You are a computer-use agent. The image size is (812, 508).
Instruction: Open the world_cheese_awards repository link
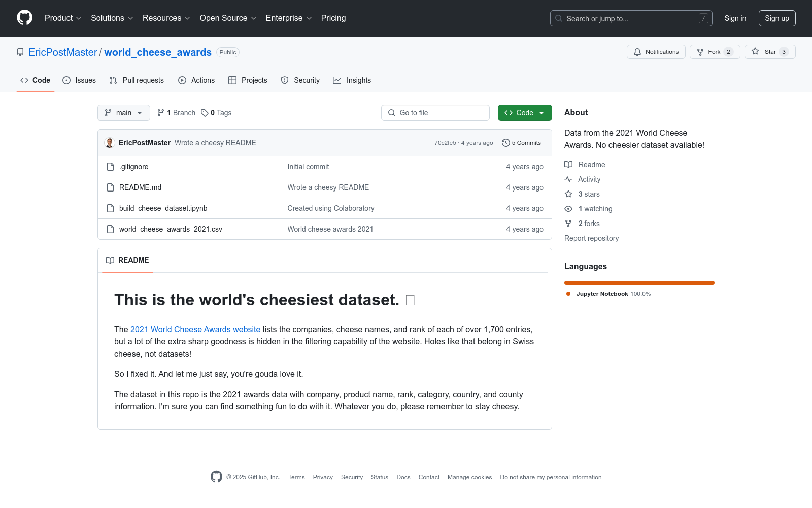click(x=158, y=52)
